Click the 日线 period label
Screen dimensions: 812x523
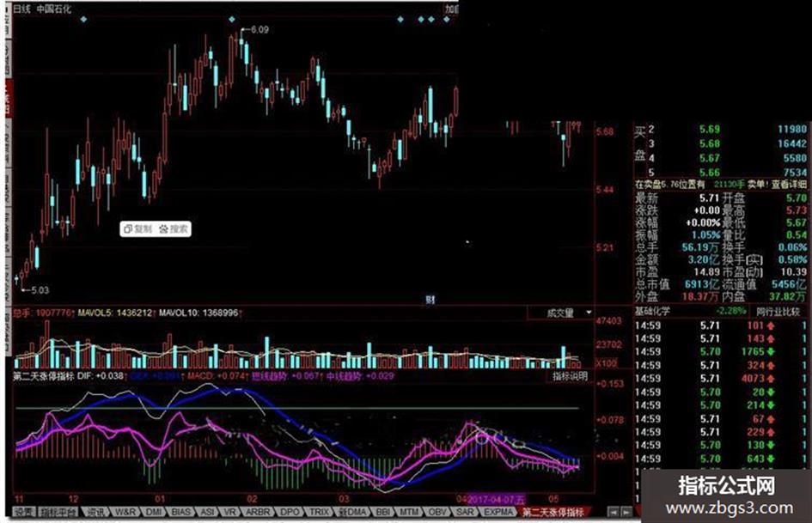point(21,9)
